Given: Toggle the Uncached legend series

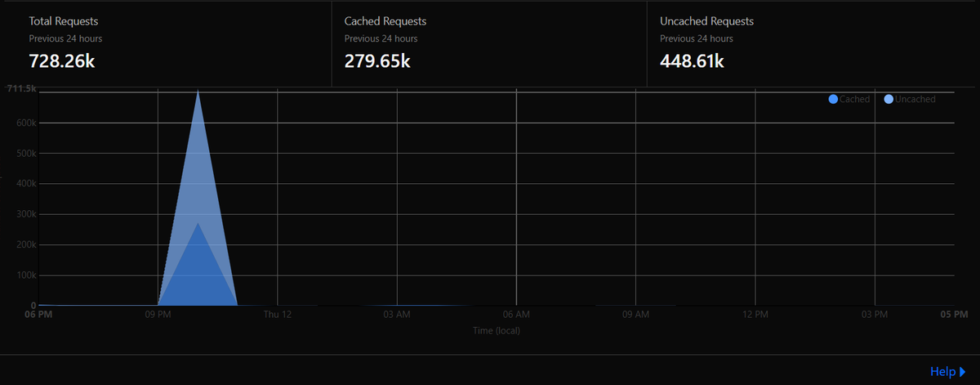Looking at the screenshot, I should (x=910, y=99).
